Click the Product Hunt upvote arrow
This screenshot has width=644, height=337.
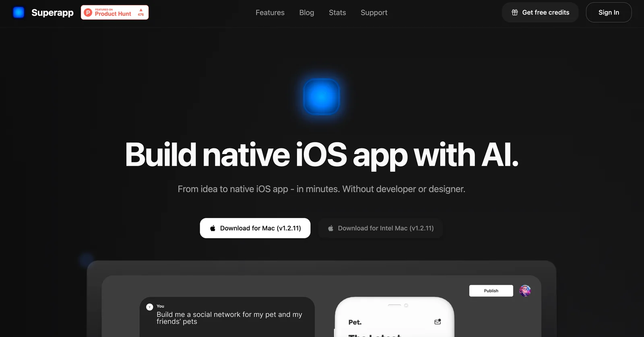141,10
